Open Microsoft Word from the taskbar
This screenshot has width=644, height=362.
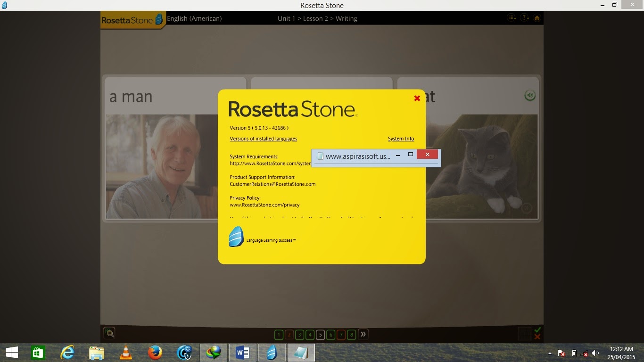click(x=242, y=352)
